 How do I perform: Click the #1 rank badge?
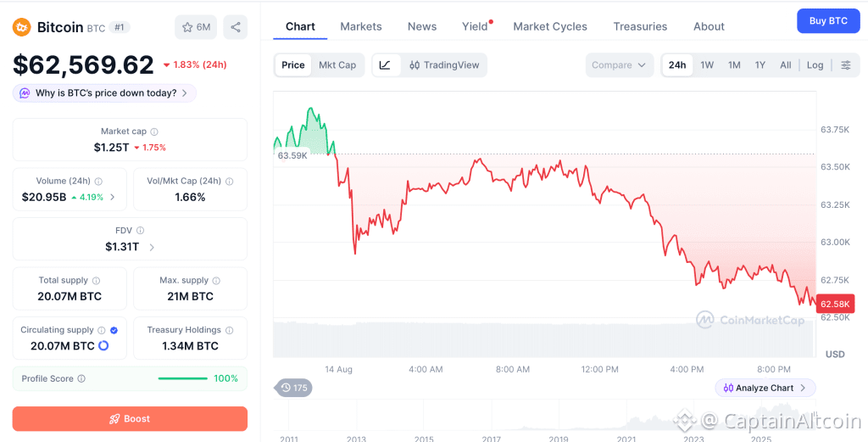pos(119,27)
